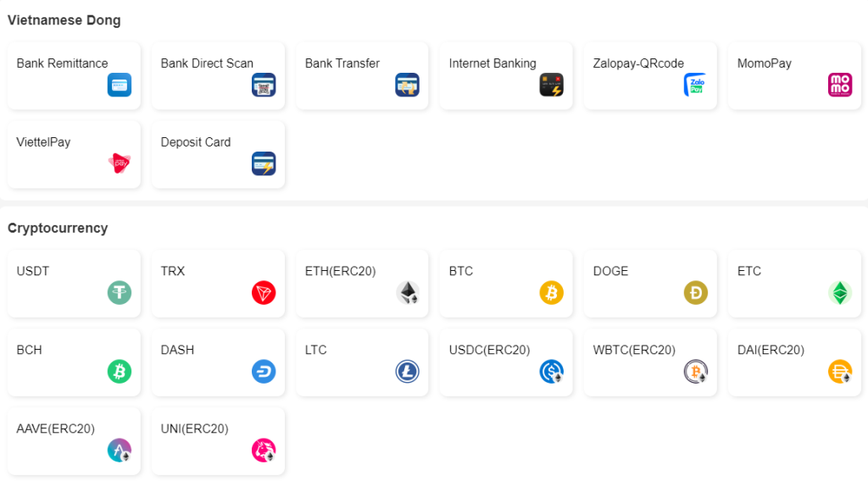
Task: Select AAVE(ERC20) cryptocurrency card
Action: point(74,441)
